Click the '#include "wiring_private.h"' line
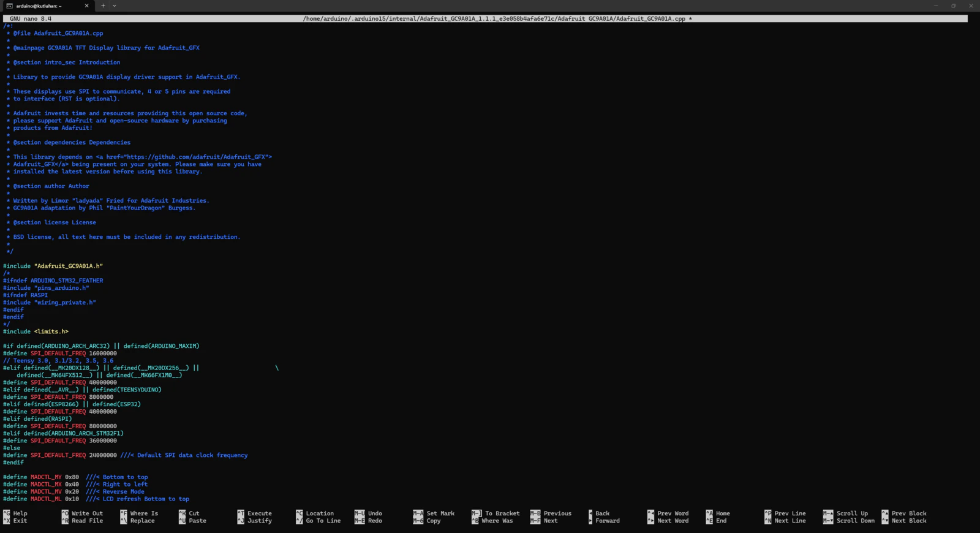Image resolution: width=980 pixels, height=533 pixels. pos(50,303)
